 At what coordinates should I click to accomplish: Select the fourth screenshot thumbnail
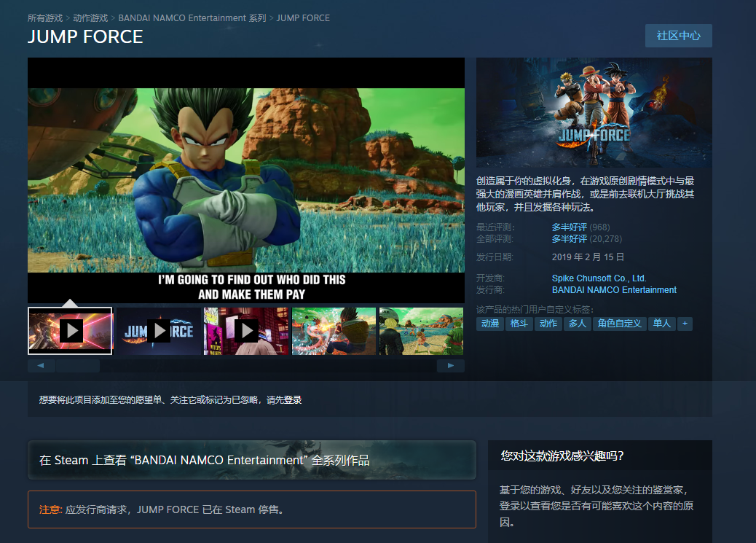(334, 331)
